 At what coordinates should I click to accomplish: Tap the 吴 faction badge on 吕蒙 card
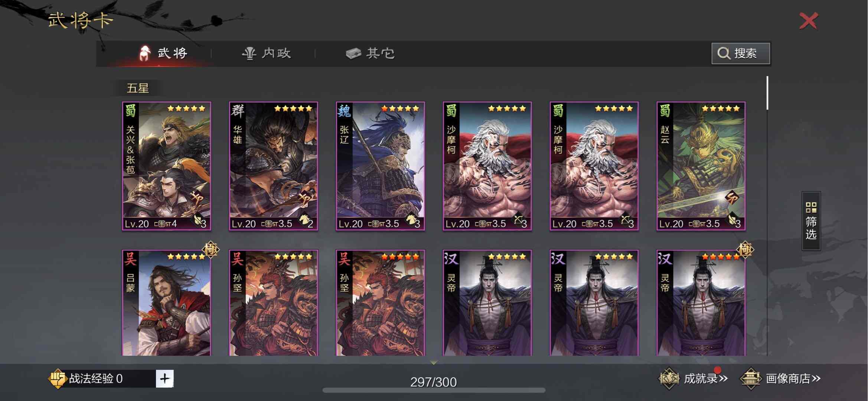(131, 259)
